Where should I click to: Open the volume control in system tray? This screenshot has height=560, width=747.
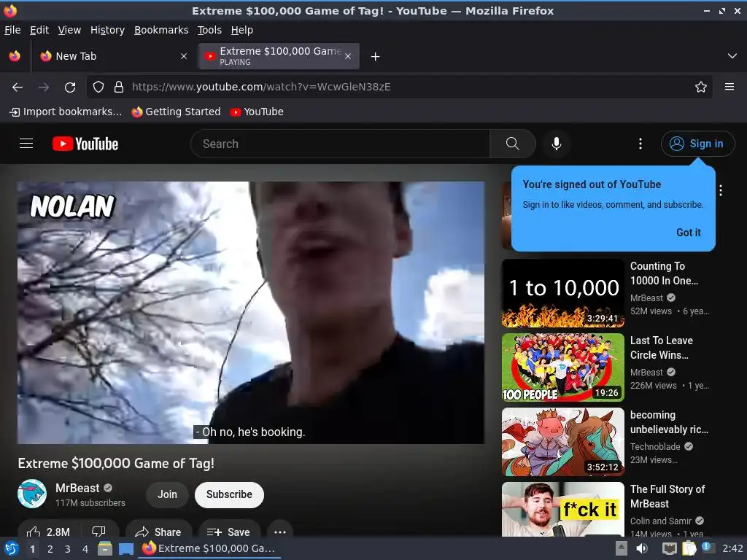tap(642, 548)
